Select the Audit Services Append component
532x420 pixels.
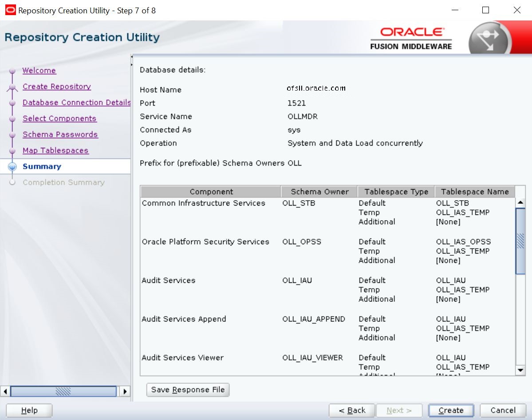point(184,319)
